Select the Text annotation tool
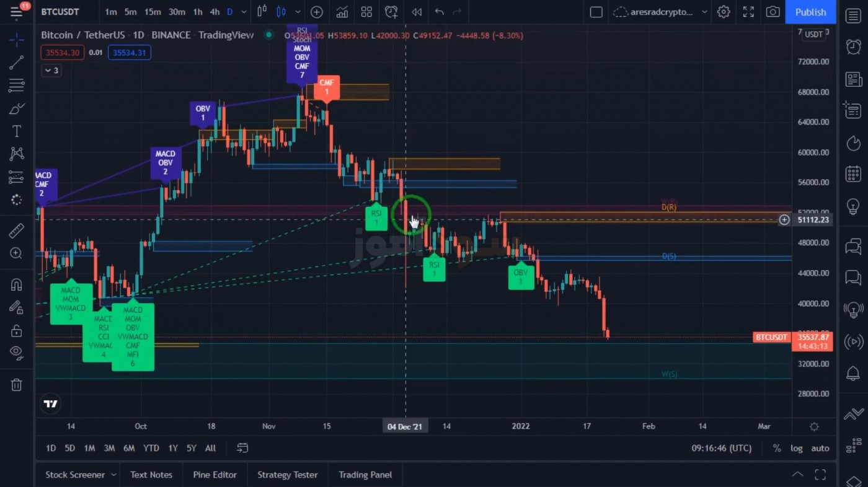 tap(17, 131)
